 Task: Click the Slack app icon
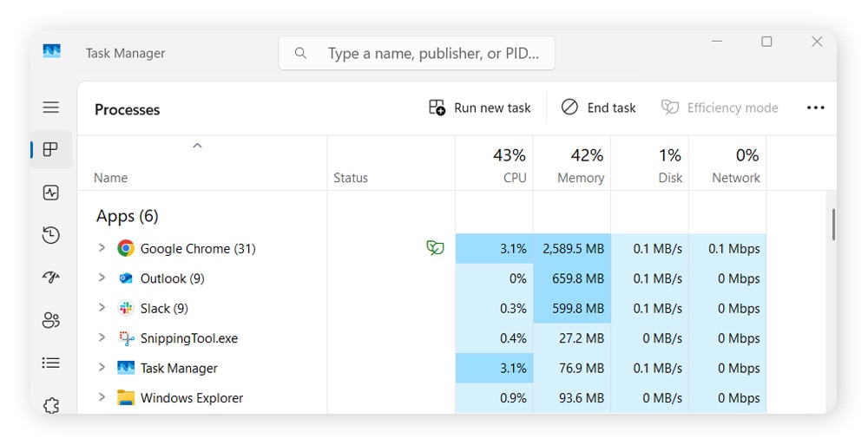pos(126,308)
